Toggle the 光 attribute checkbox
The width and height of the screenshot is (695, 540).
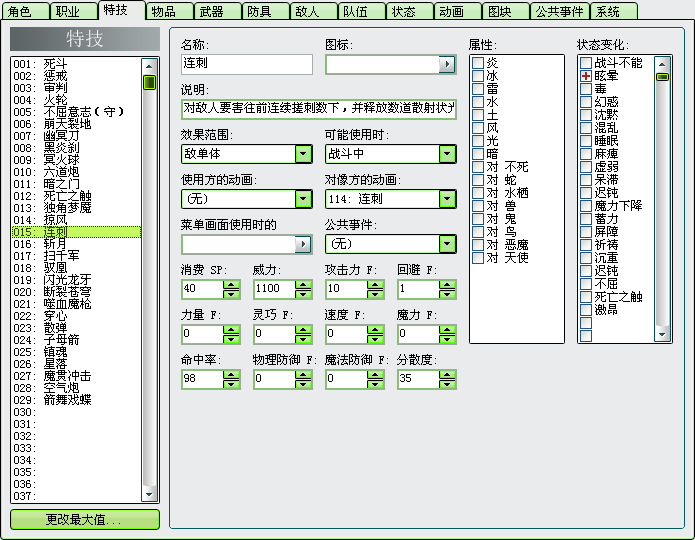coord(478,141)
